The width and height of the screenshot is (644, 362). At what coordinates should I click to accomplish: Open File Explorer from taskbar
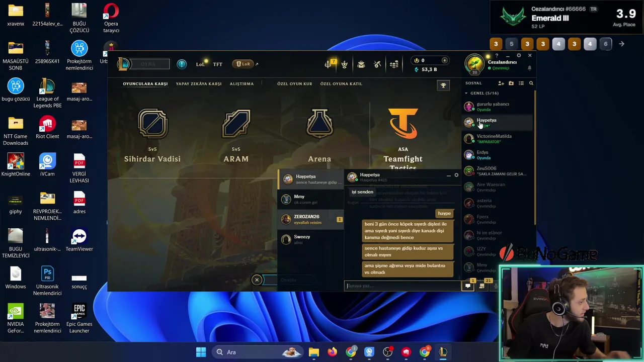pyautogui.click(x=314, y=352)
